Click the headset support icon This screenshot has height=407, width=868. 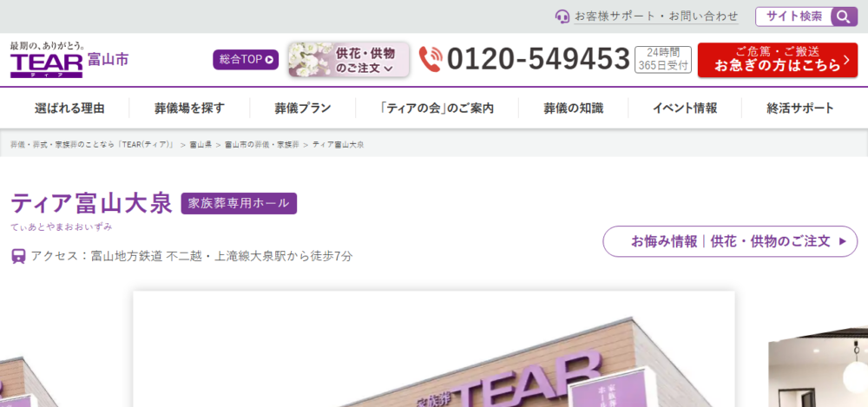[x=562, y=16]
